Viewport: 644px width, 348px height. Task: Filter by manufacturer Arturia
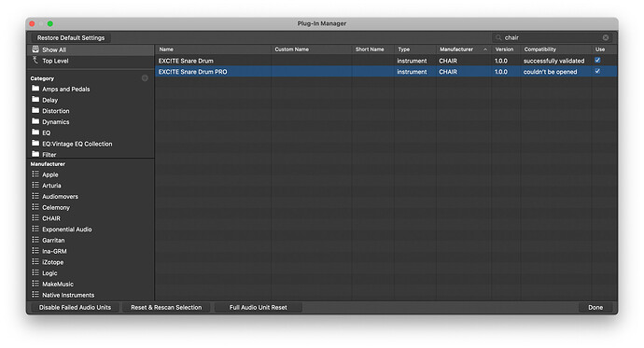(91, 186)
